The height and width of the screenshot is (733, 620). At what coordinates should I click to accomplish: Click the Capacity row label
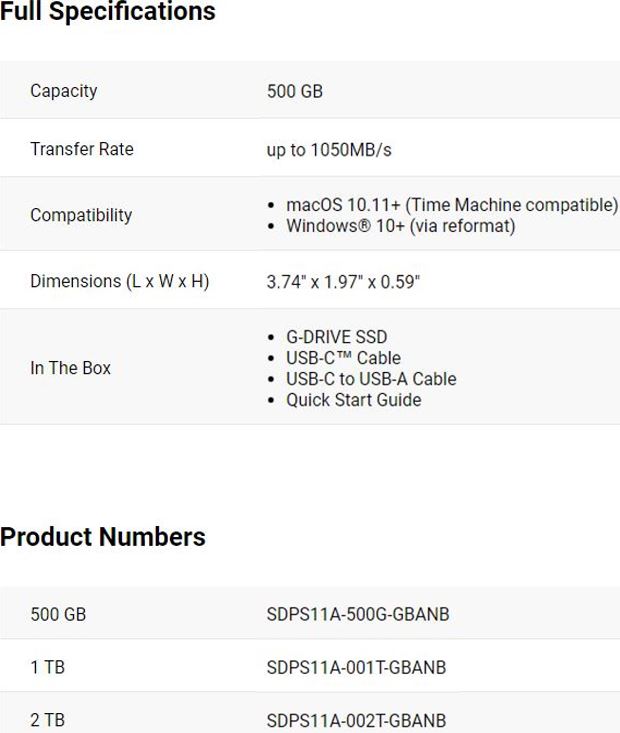64,91
